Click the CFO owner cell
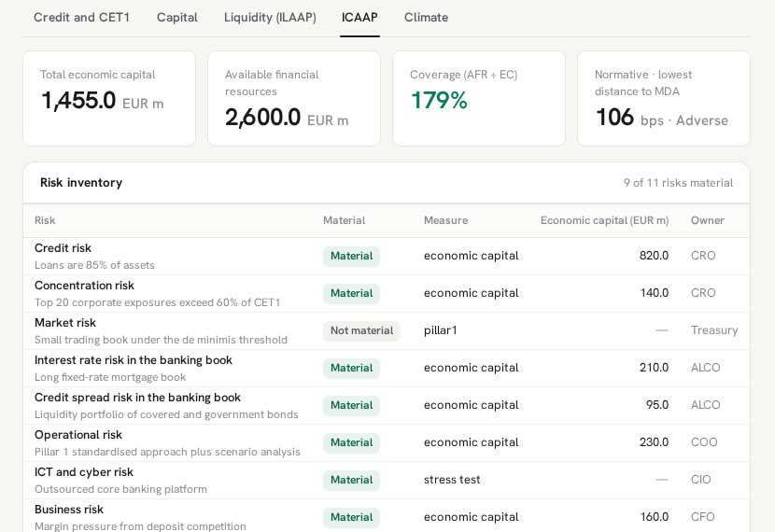 703,517
